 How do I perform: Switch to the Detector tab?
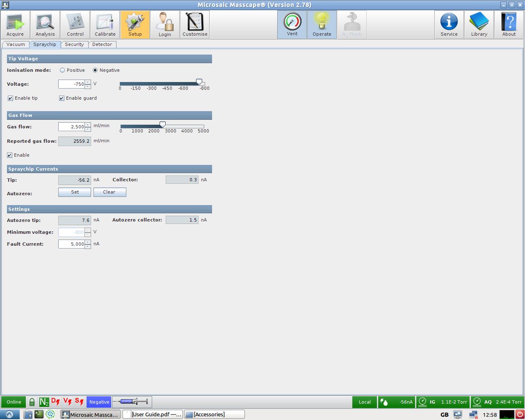102,44
